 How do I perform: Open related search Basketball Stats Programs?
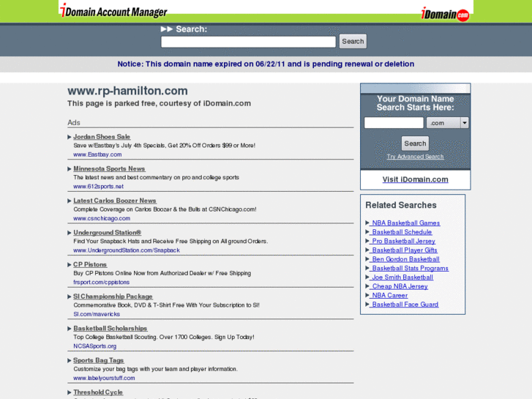(409, 268)
